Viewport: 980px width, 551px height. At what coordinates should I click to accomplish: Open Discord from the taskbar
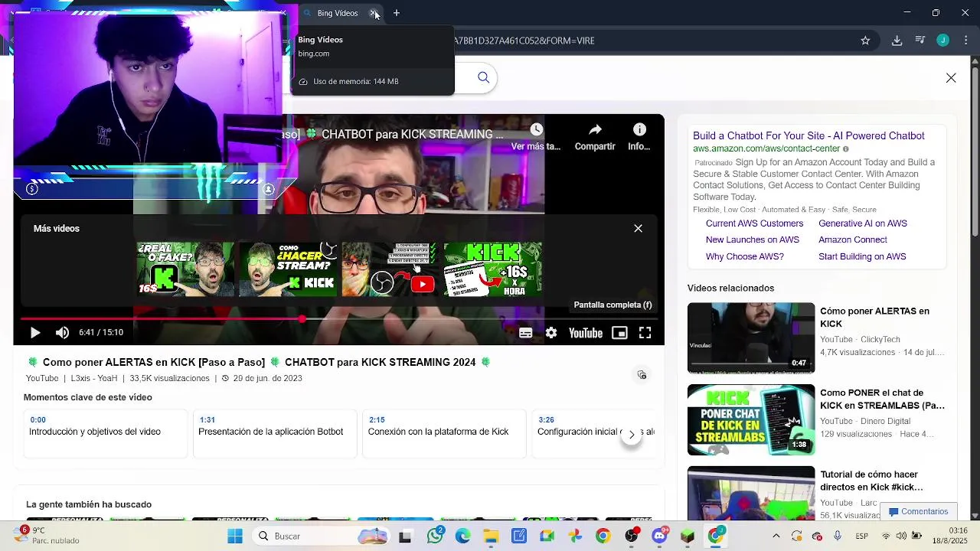point(659,536)
